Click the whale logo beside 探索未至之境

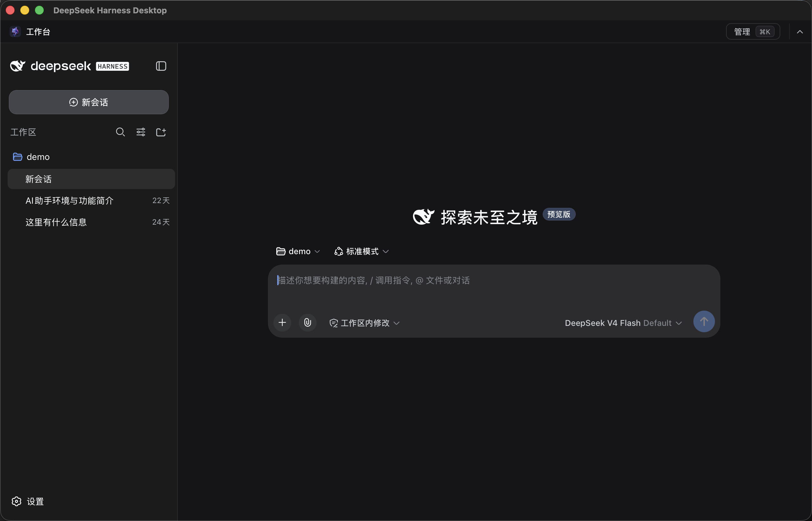click(x=423, y=216)
